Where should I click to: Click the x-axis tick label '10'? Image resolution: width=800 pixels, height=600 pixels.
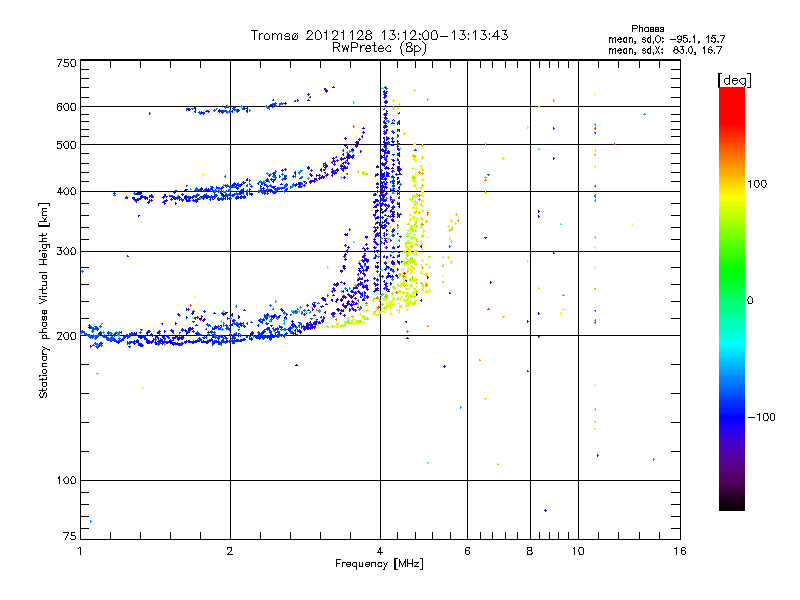click(578, 551)
